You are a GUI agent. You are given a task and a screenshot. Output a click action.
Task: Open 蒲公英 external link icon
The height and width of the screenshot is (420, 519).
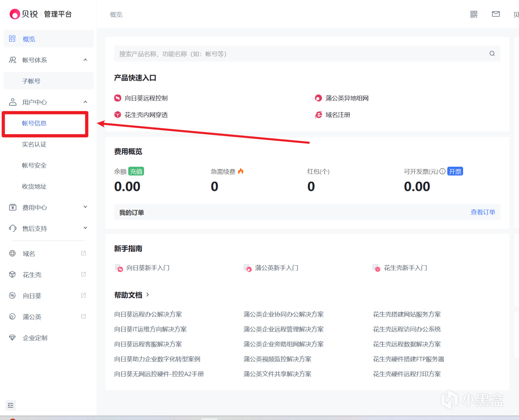pos(83,317)
